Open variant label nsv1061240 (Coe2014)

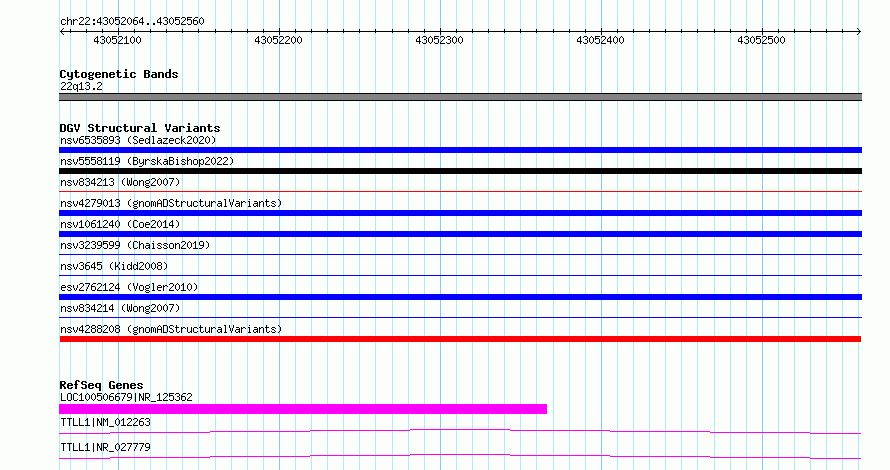click(120, 224)
